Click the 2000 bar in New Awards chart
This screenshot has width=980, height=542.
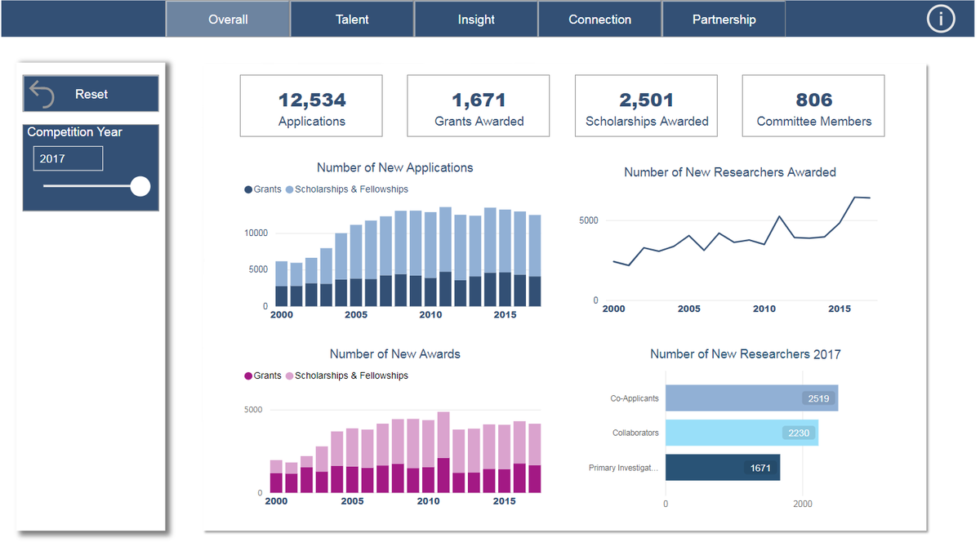(276, 477)
